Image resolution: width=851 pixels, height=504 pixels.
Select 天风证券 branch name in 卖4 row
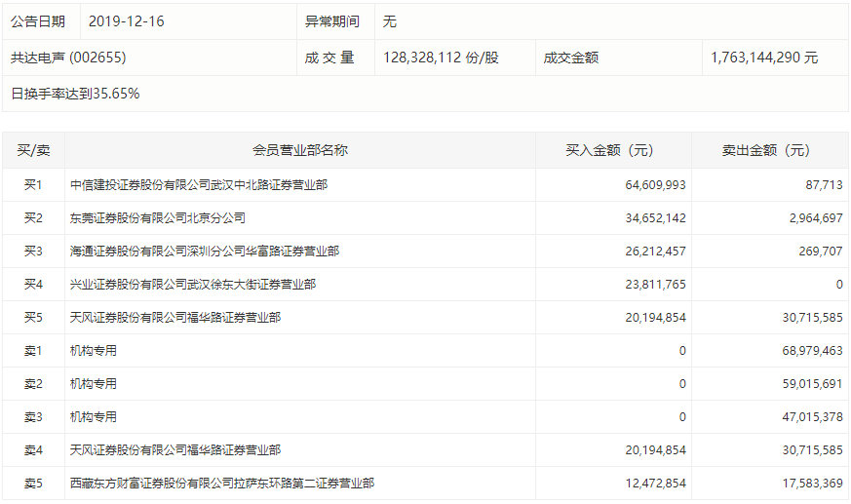pyautogui.click(x=175, y=450)
